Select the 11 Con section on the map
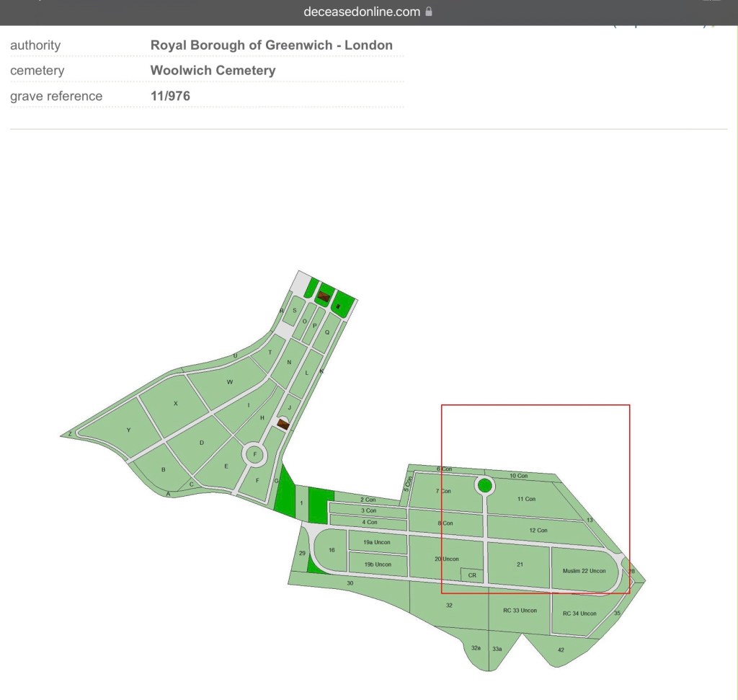 tap(526, 499)
